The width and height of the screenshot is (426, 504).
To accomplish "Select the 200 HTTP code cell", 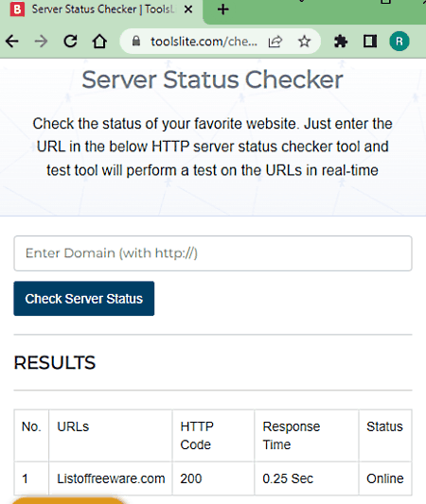I will click(213, 478).
